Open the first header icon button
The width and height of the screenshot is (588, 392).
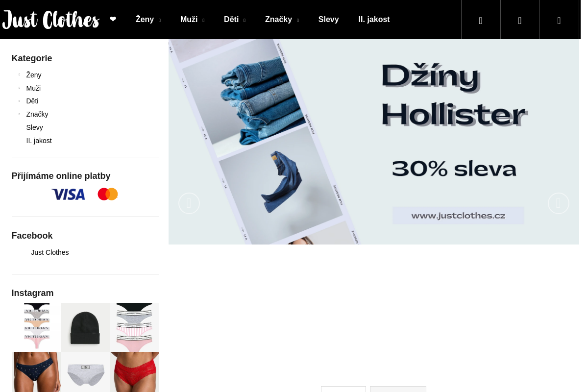point(481,20)
